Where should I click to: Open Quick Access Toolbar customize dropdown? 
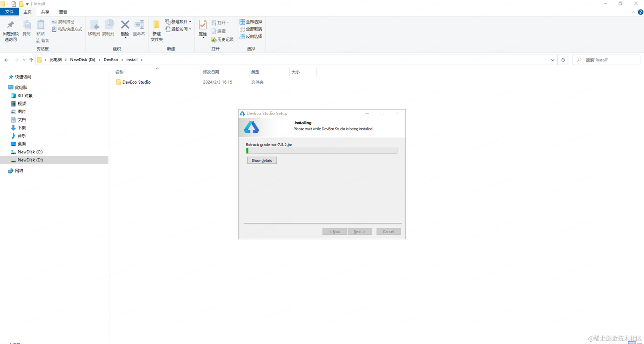point(27,4)
